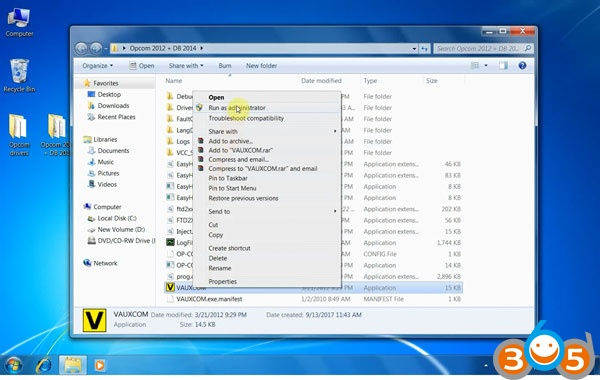Click the Burn toolbar button

click(225, 66)
